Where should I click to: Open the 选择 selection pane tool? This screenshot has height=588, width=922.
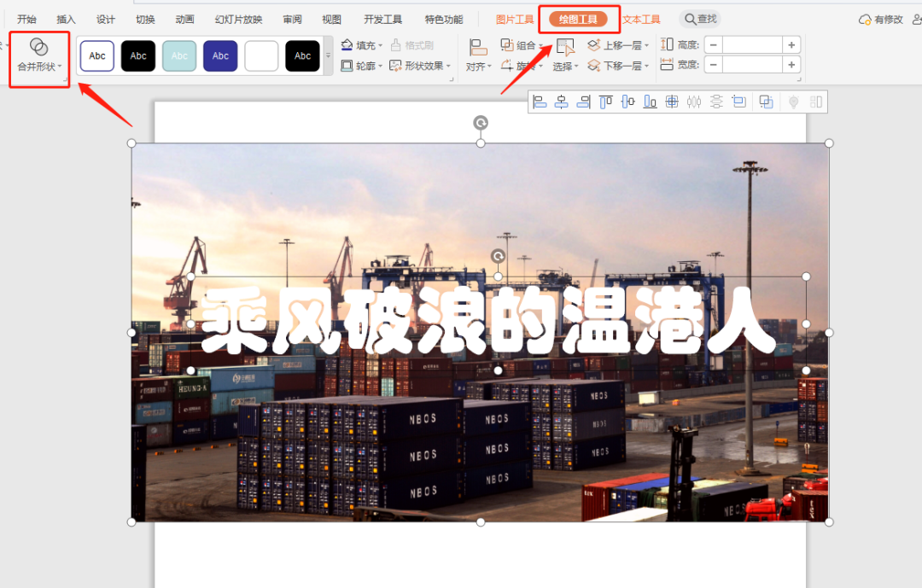[x=565, y=55]
